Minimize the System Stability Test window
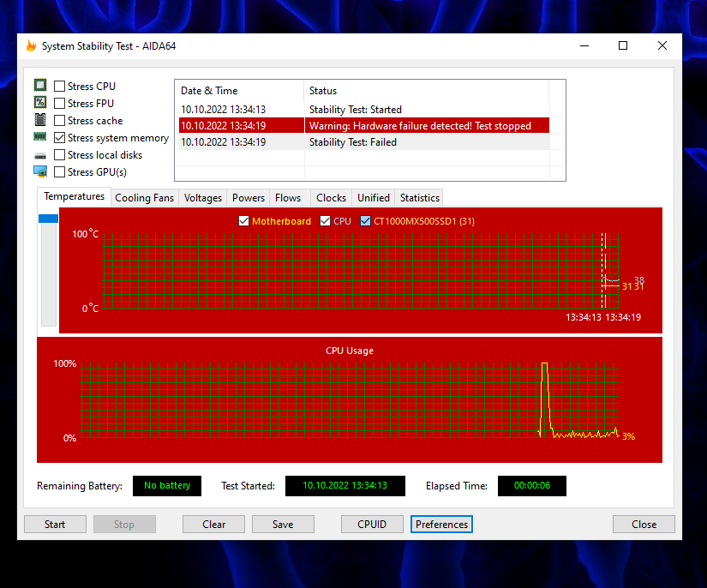Viewport: 707px width, 588px height. [584, 45]
